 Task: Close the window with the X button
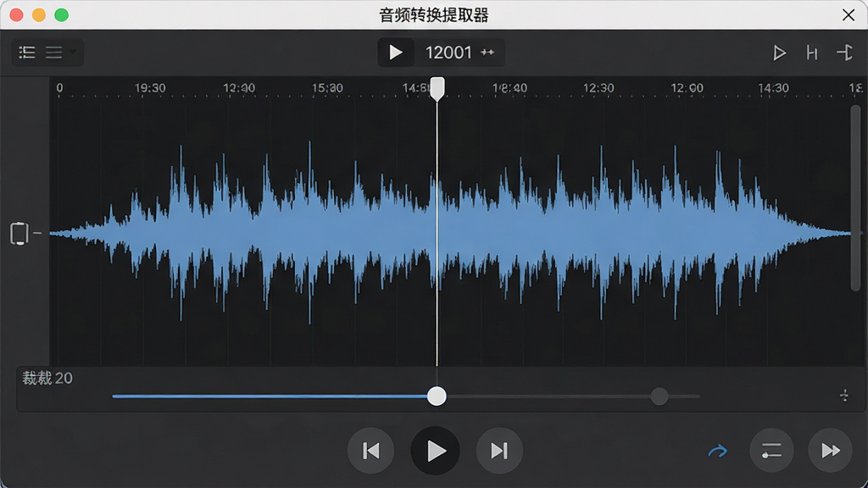click(x=849, y=15)
